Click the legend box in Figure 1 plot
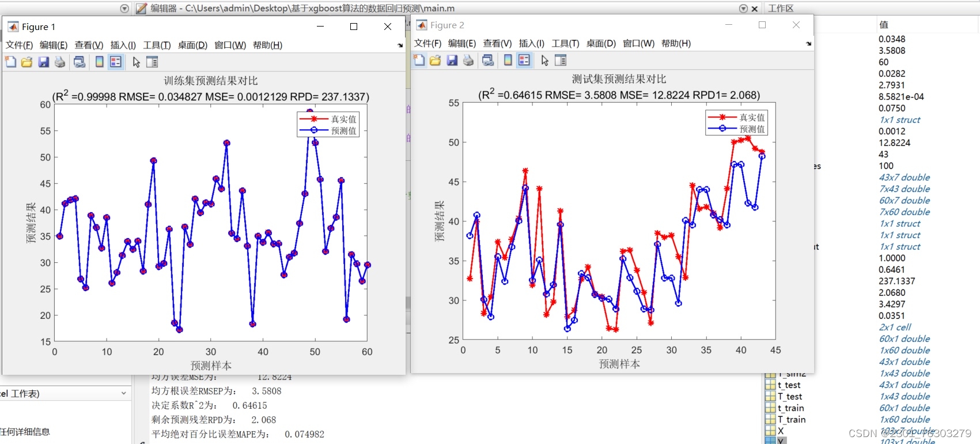Screen dimensions: 980x444 [328, 125]
